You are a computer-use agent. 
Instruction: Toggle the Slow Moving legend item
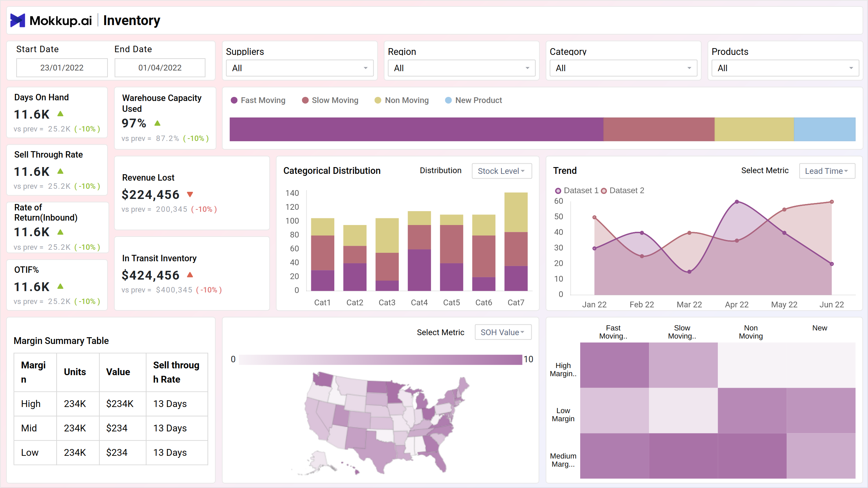330,100
